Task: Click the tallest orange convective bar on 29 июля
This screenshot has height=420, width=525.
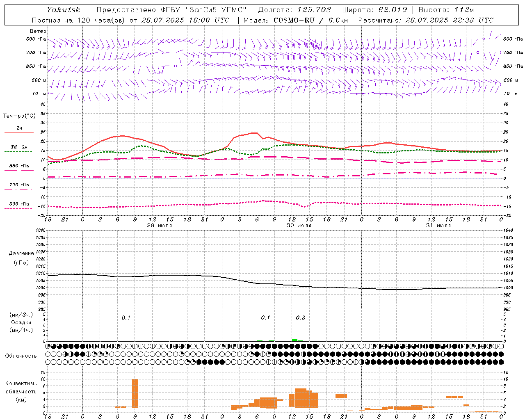Action: (x=135, y=393)
